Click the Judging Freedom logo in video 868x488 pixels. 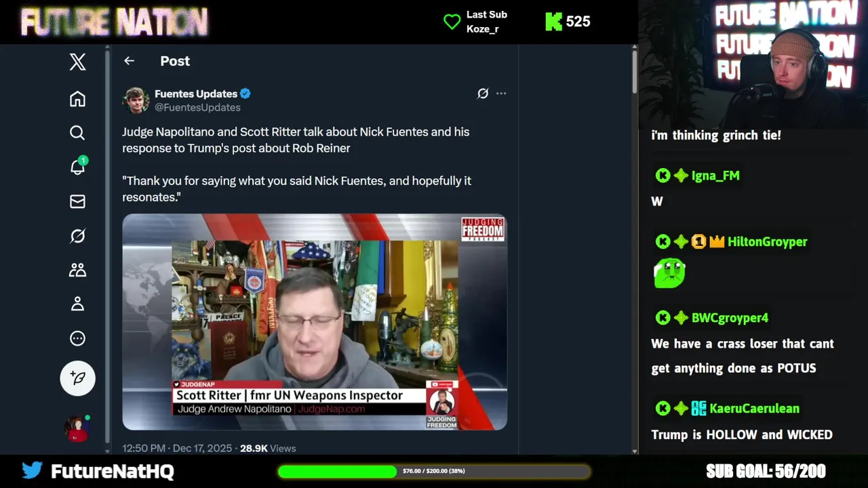point(483,230)
